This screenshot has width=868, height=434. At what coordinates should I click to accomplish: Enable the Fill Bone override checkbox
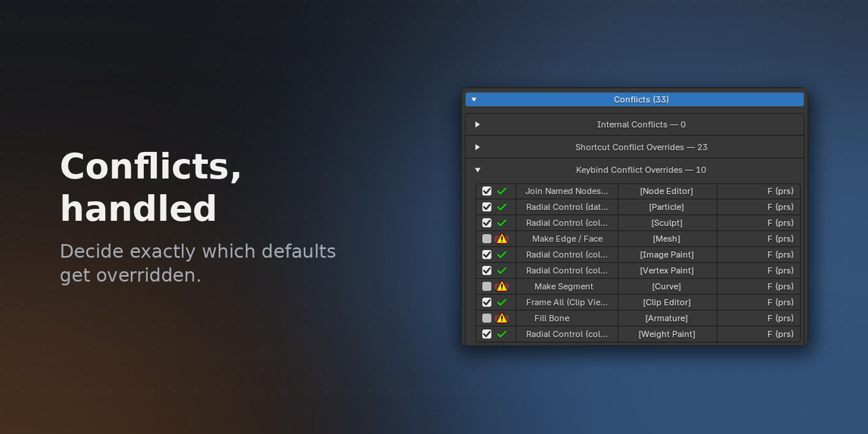pyautogui.click(x=487, y=318)
